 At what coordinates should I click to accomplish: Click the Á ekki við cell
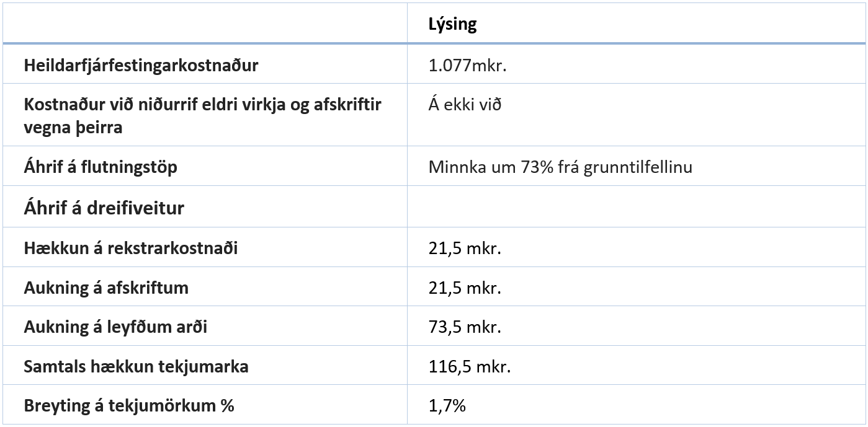click(465, 105)
